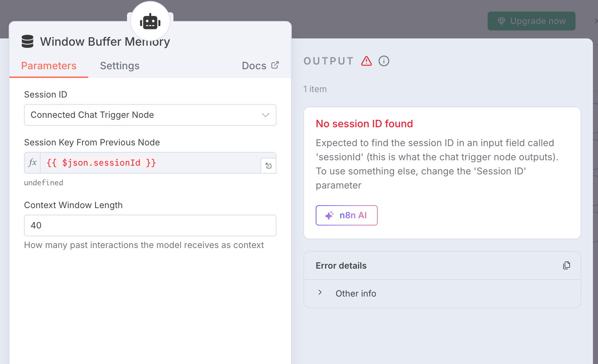Copy error details with the clipboard icon
The height and width of the screenshot is (364, 598).
(x=566, y=265)
